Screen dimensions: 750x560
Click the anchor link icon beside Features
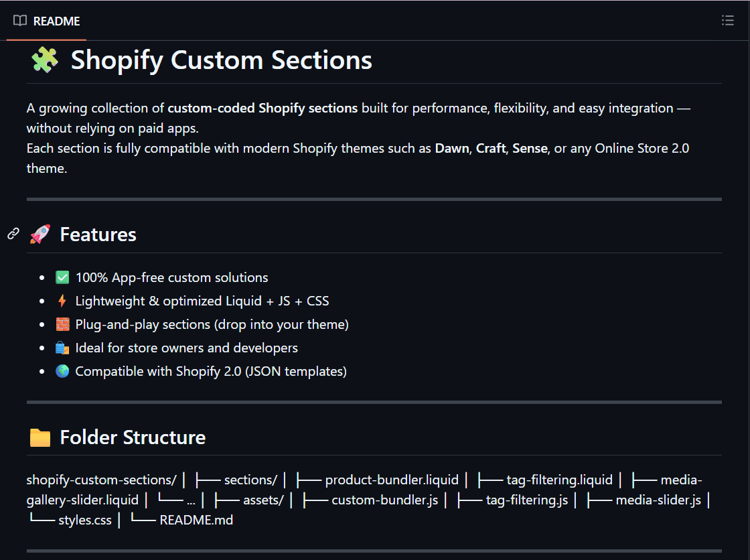(12, 233)
